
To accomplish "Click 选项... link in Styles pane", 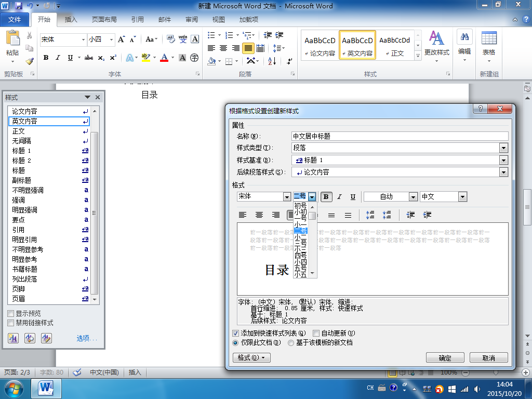I will point(87,338).
